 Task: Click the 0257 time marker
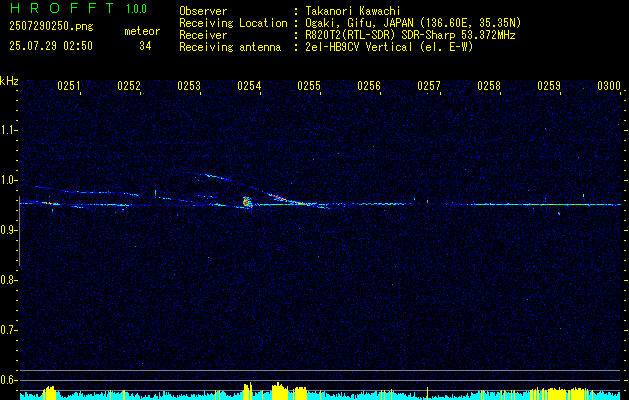pyautogui.click(x=429, y=86)
